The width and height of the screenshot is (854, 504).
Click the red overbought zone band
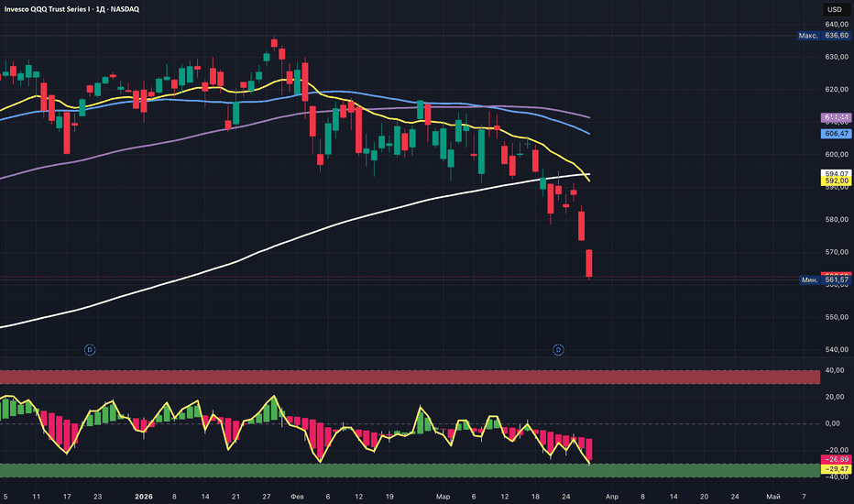(x=409, y=378)
